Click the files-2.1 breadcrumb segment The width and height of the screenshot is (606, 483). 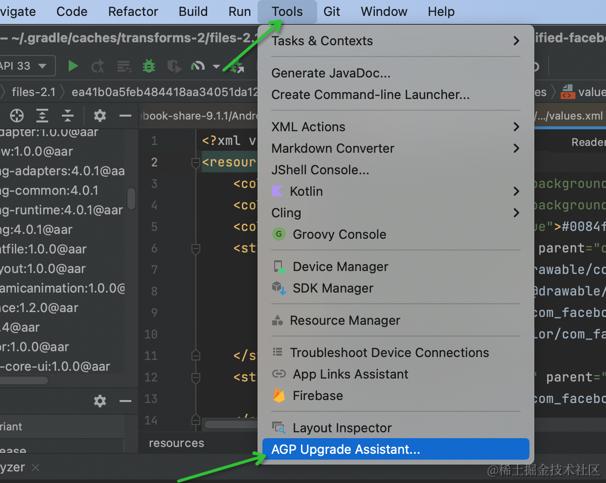34,92
